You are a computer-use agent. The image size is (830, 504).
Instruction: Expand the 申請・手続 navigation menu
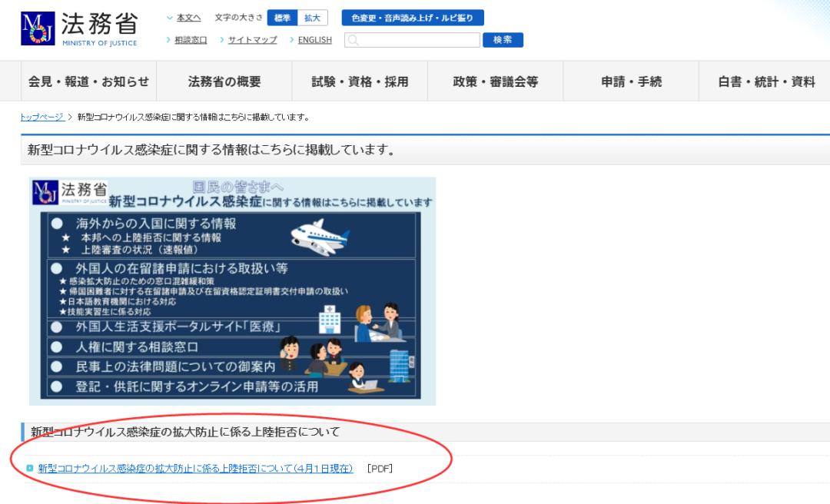click(631, 81)
